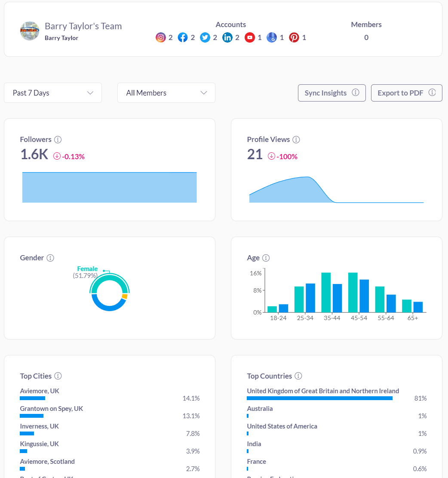
Task: Open the Past 7 Days dropdown
Action: coord(53,93)
